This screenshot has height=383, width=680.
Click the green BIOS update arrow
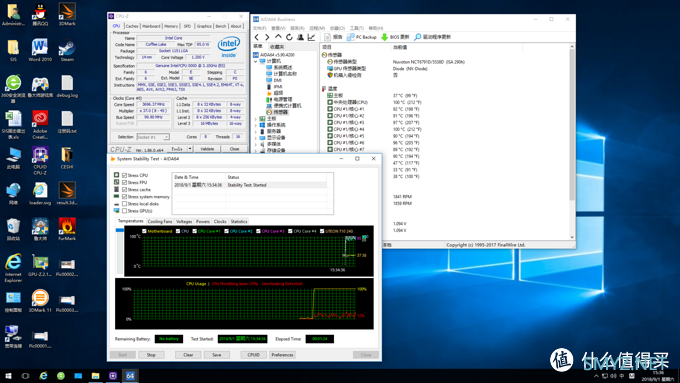(x=384, y=37)
